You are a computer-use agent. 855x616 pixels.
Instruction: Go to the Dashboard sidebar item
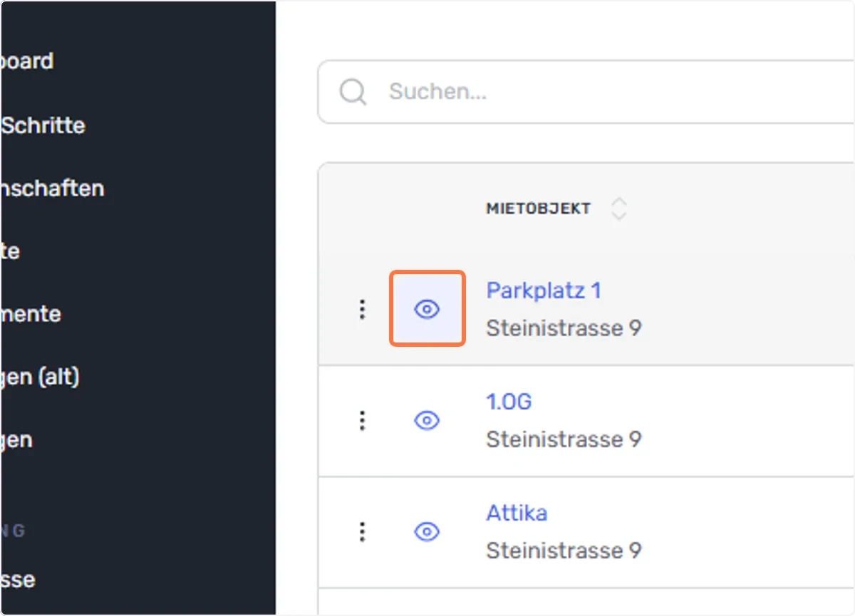[x=27, y=61]
